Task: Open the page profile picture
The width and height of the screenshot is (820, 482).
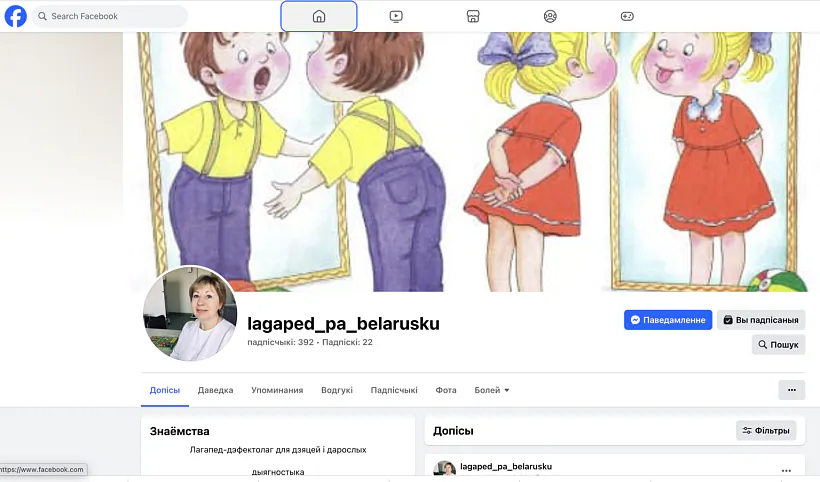Action: pos(190,314)
